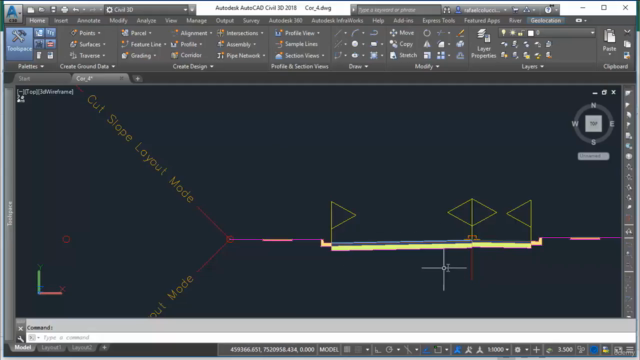The image size is (640, 360).
Task: Click the Erase tool in Modify panel
Action: coord(460,33)
